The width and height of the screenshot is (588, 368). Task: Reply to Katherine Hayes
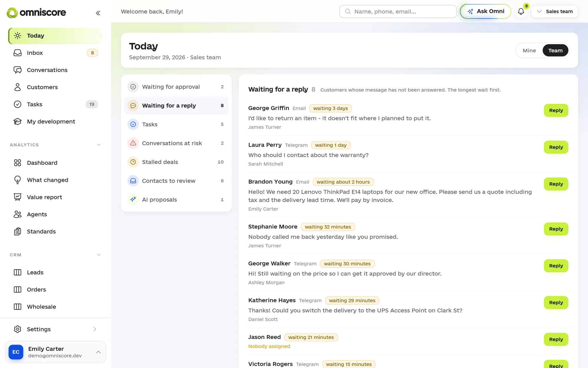(556, 303)
